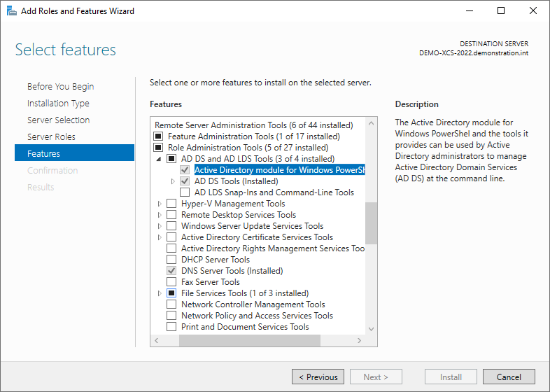Enable the AD LDS Snap-Ins and Command-Line Tools checkbox
Viewport: 550px width, 392px height.
tap(185, 192)
